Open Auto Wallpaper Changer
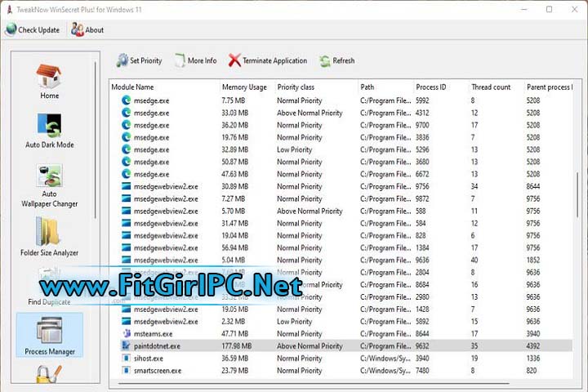Screen dimensions: 588x392 click(x=49, y=185)
